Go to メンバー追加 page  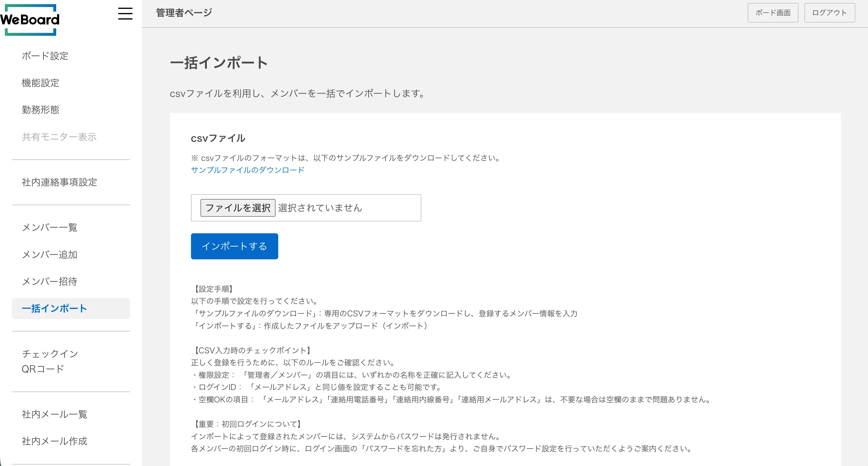click(50, 254)
